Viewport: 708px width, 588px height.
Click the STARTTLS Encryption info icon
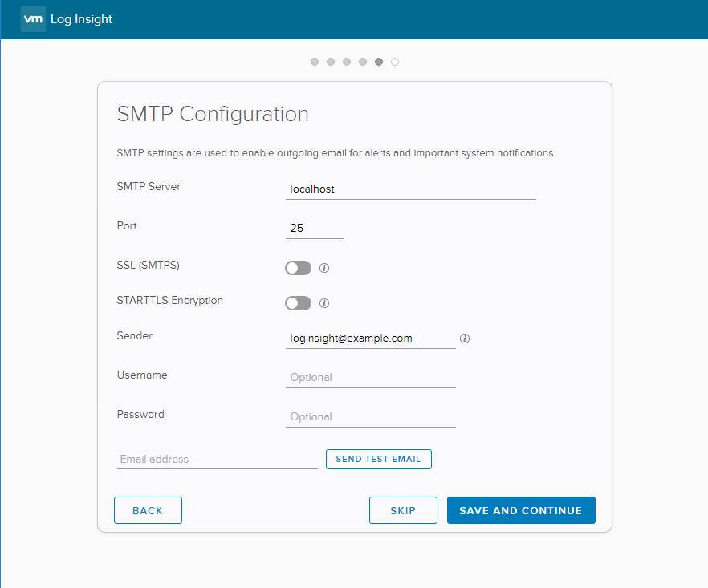324,303
